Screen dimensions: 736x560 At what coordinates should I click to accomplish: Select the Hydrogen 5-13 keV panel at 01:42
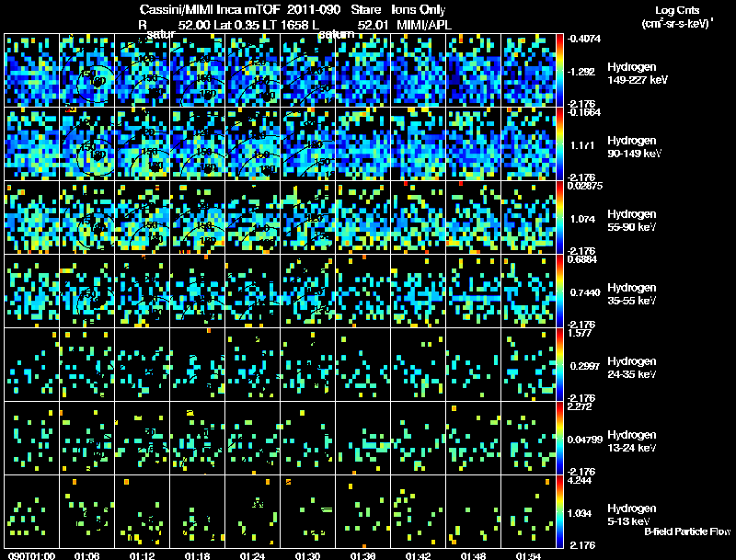click(x=418, y=511)
